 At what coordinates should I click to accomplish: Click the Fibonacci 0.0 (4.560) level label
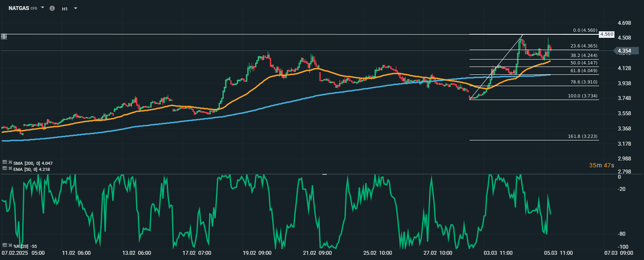point(585,30)
